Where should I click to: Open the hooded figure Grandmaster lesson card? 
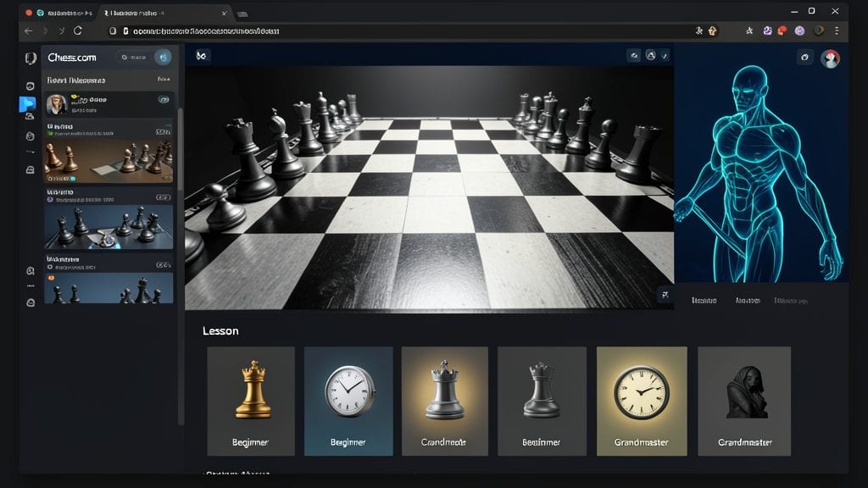tap(744, 401)
